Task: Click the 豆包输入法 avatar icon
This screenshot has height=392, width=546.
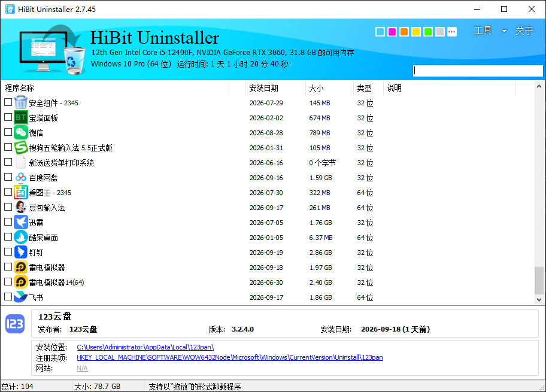Action: point(20,208)
